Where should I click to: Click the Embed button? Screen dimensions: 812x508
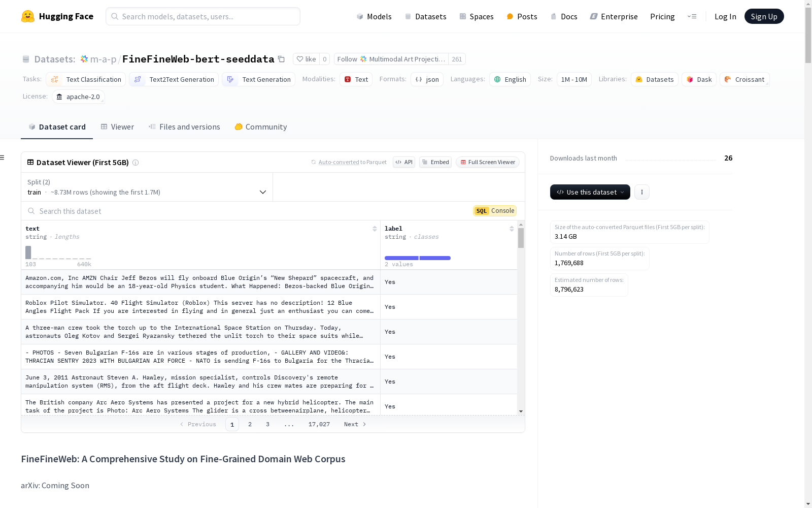tap(435, 162)
